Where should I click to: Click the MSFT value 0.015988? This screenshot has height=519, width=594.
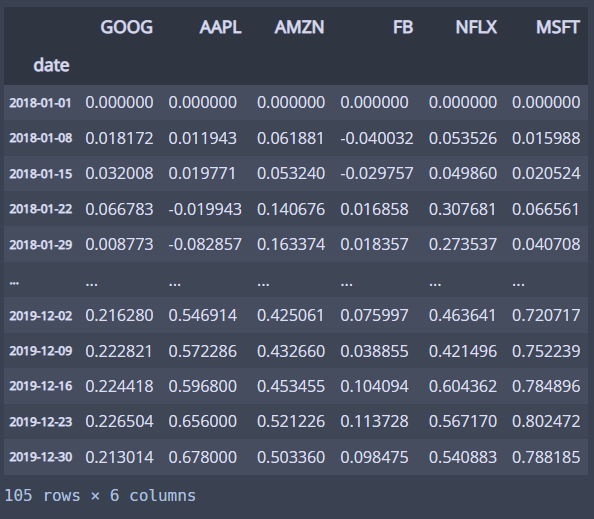[546, 138]
